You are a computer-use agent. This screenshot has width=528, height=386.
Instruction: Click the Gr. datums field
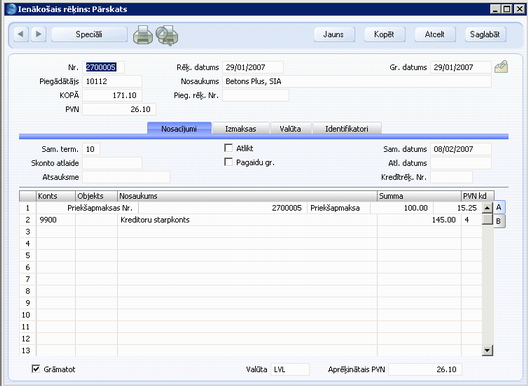click(461, 67)
